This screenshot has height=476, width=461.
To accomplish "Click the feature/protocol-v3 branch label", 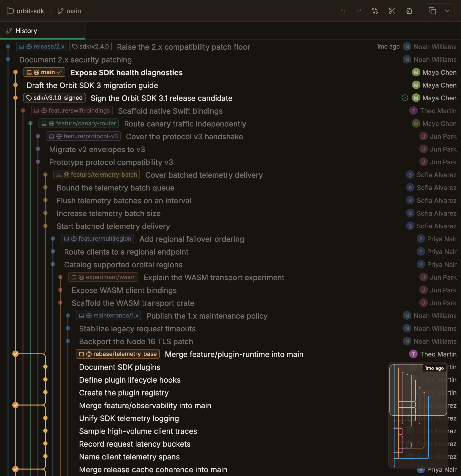I will 83,136.
